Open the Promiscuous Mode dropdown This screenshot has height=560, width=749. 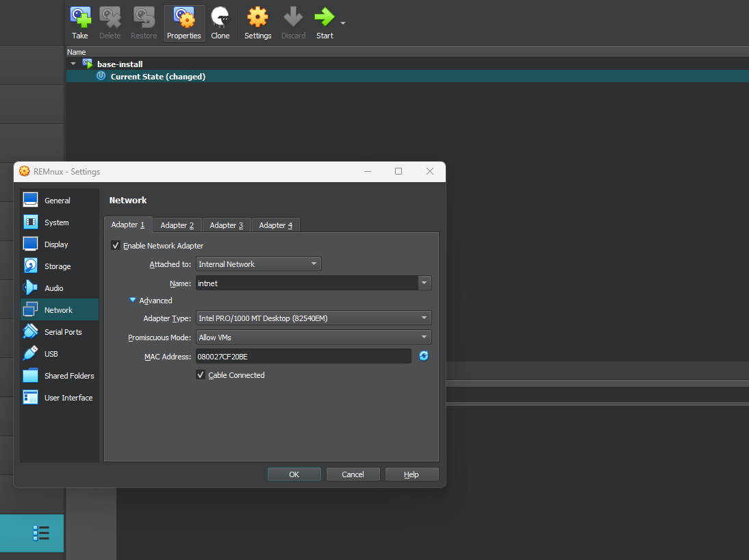click(313, 338)
